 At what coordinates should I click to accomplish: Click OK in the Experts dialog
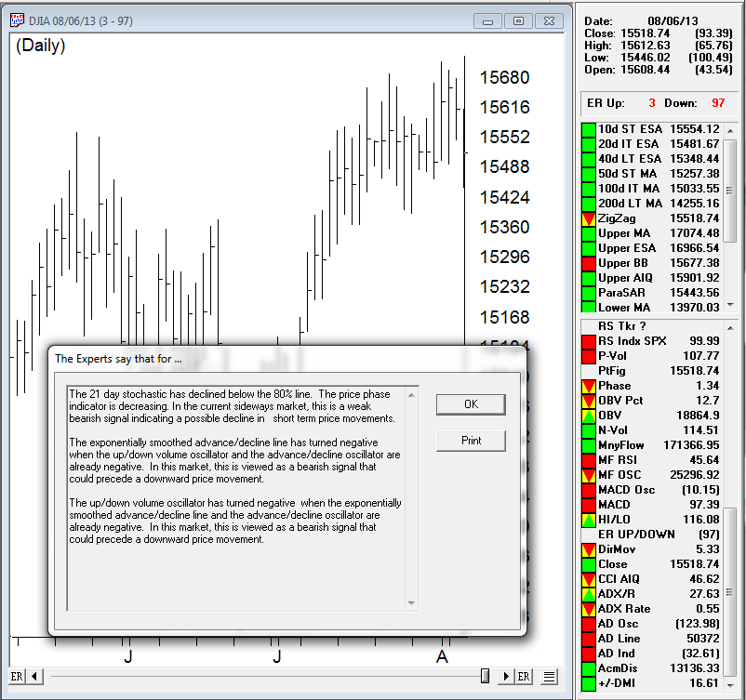(471, 404)
